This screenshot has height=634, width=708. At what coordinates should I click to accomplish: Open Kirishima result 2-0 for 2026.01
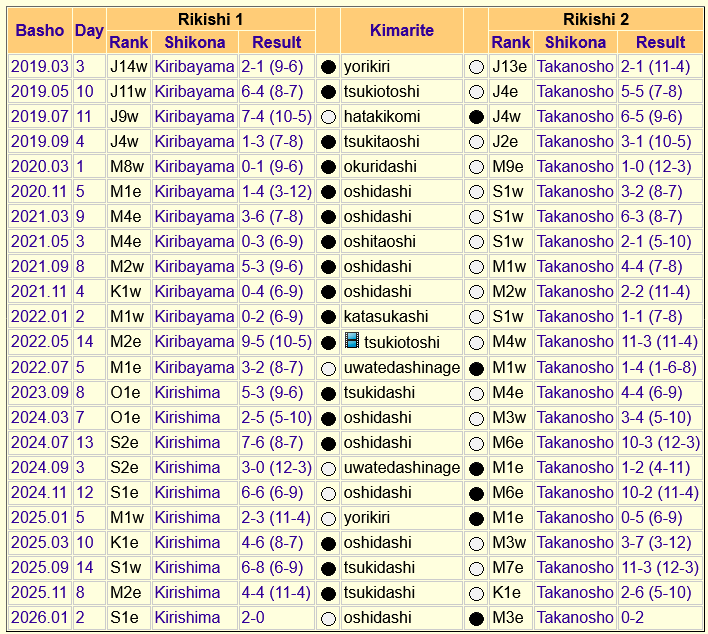pyautogui.click(x=253, y=617)
